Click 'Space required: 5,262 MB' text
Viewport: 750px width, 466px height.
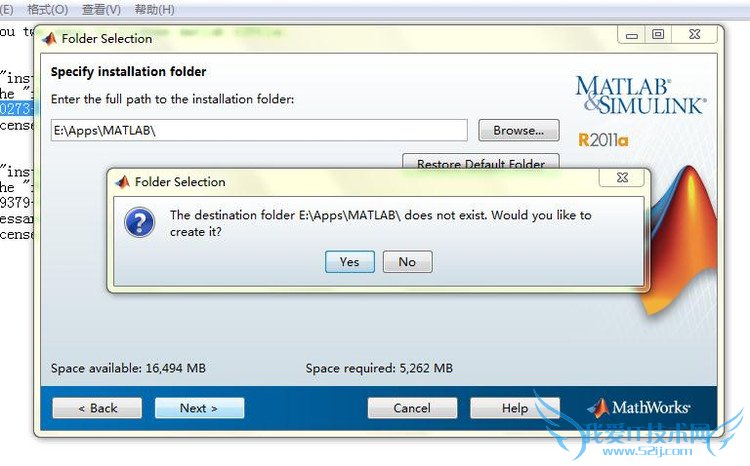(379, 368)
